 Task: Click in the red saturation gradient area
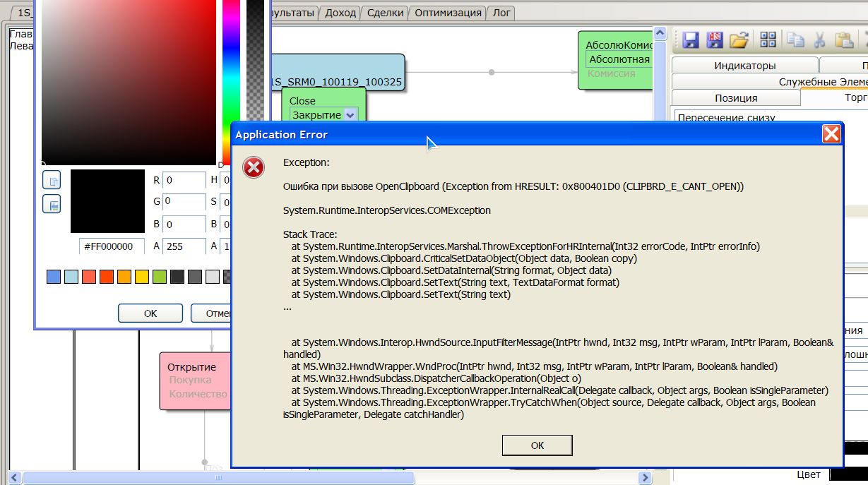pos(129,83)
